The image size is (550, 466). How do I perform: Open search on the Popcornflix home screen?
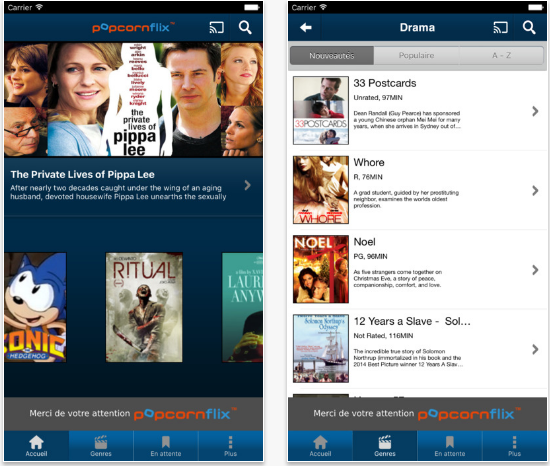[245, 27]
